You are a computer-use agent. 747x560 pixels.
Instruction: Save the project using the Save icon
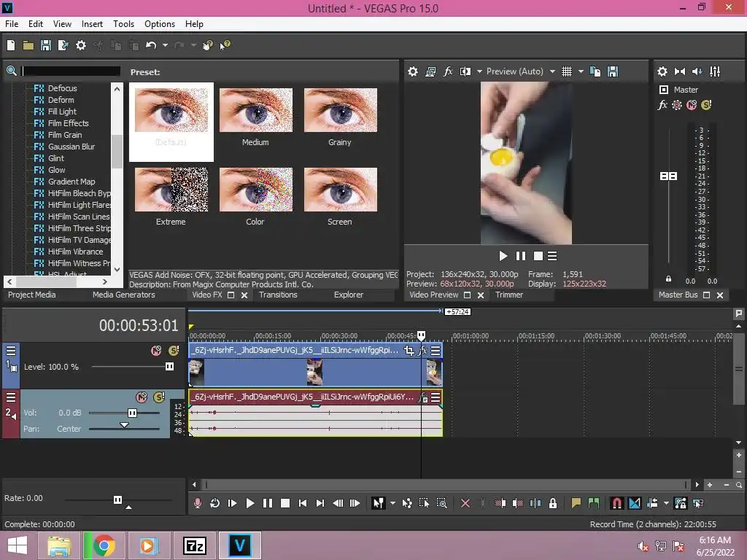46,45
